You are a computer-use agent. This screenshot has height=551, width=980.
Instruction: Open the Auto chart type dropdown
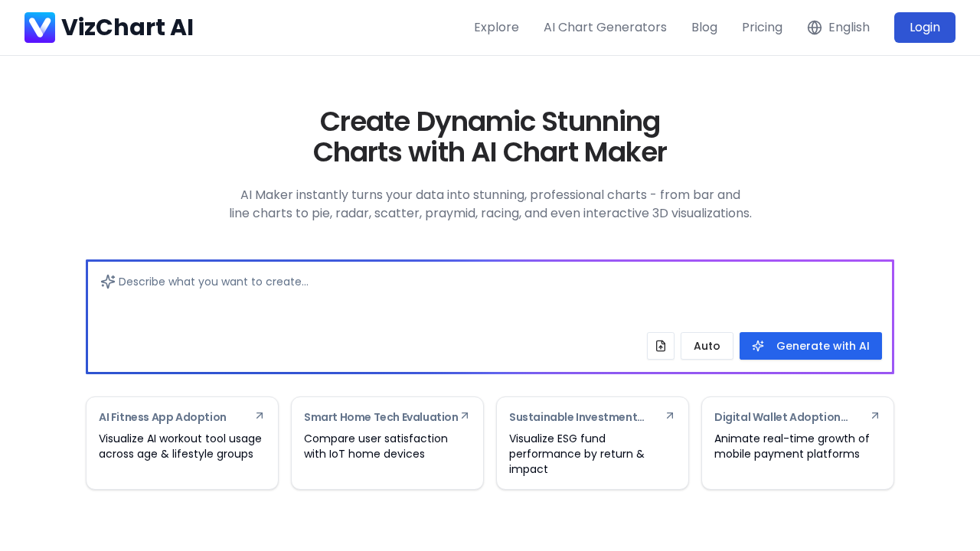pos(707,346)
